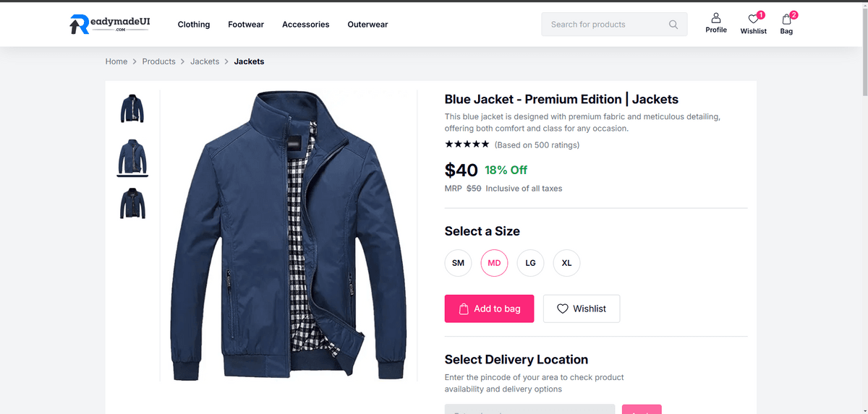The image size is (868, 414).
Task: Click the search magnifier icon
Action: 673,25
